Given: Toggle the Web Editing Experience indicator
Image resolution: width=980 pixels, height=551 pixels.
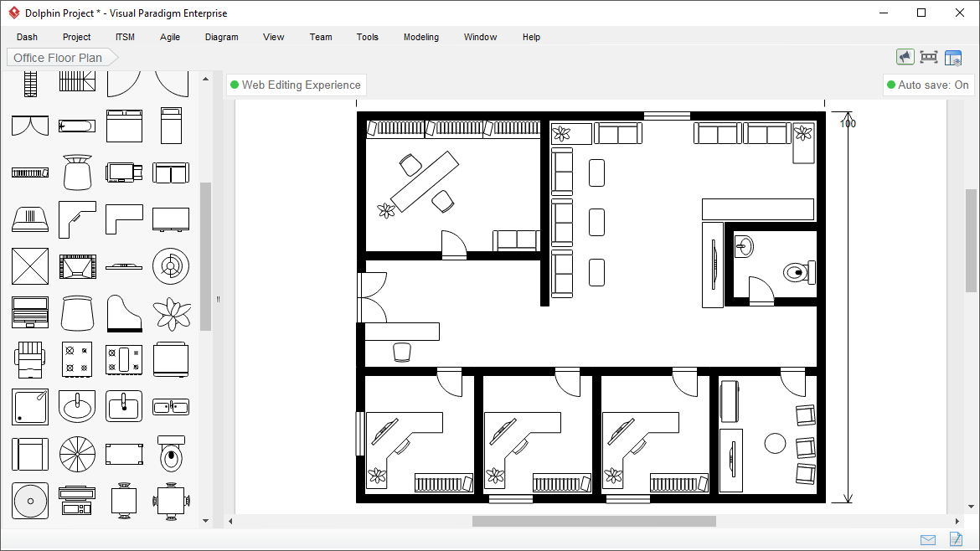Looking at the screenshot, I should (294, 85).
